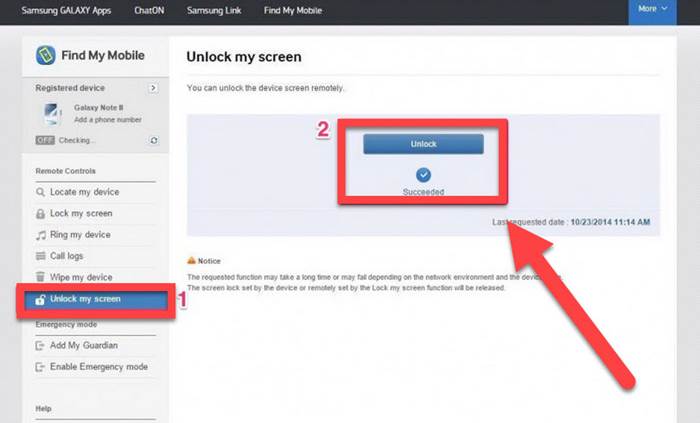700x423 pixels.
Task: Click the Find My Mobile logo icon
Action: [46, 56]
